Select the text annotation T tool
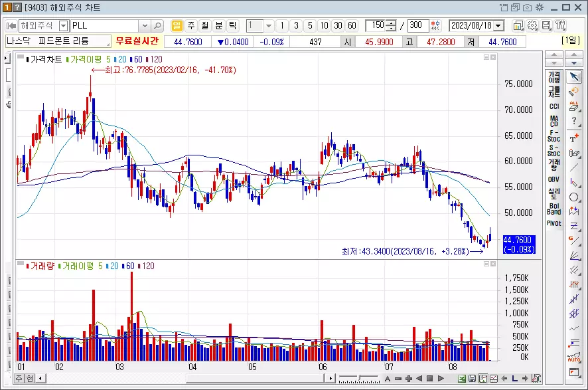 coord(574,138)
